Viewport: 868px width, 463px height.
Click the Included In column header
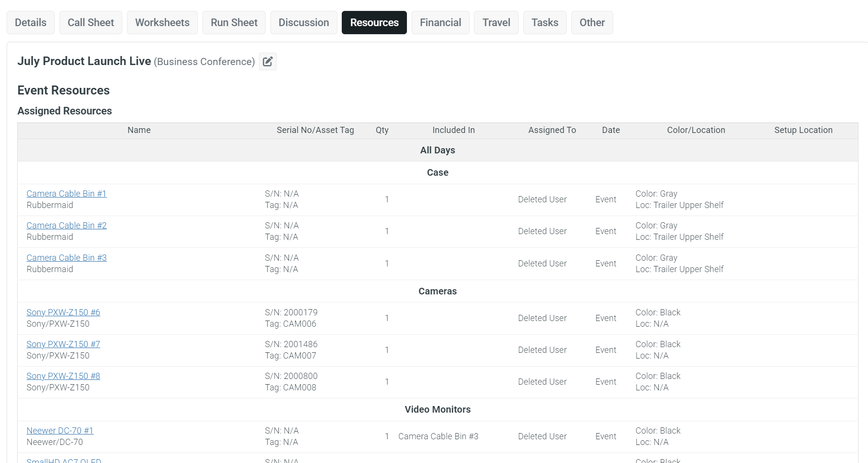(453, 130)
